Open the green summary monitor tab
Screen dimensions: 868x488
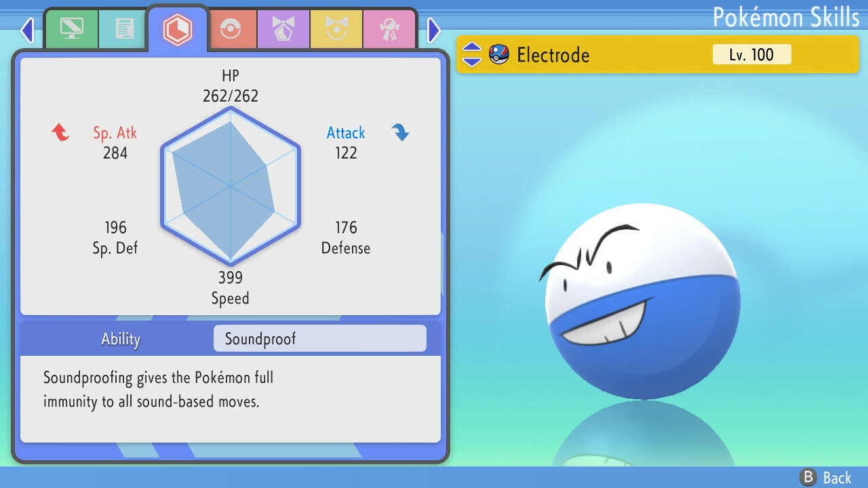71,29
